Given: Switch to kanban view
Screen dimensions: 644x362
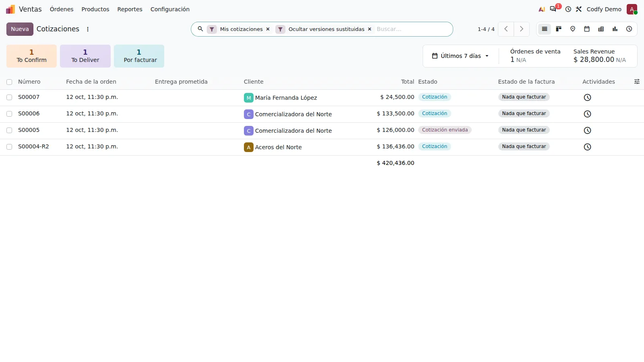Looking at the screenshot, I should click(559, 29).
